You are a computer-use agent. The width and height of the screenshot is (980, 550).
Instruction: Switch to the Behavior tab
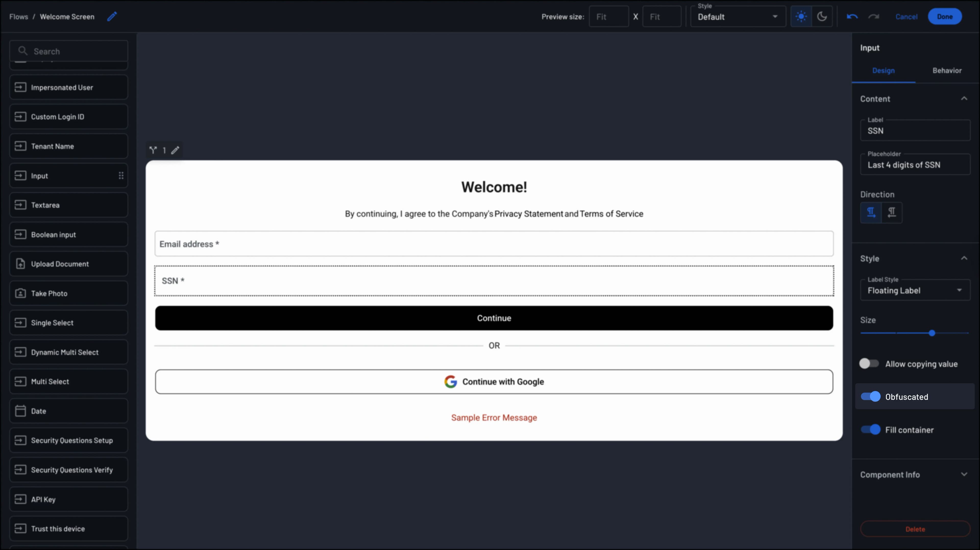947,70
